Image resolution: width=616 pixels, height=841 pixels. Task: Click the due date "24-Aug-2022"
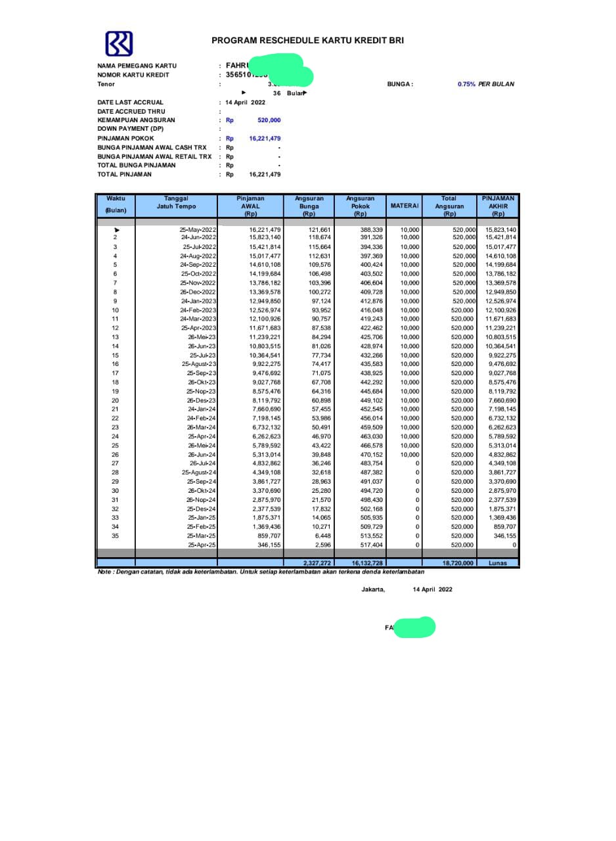click(198, 256)
